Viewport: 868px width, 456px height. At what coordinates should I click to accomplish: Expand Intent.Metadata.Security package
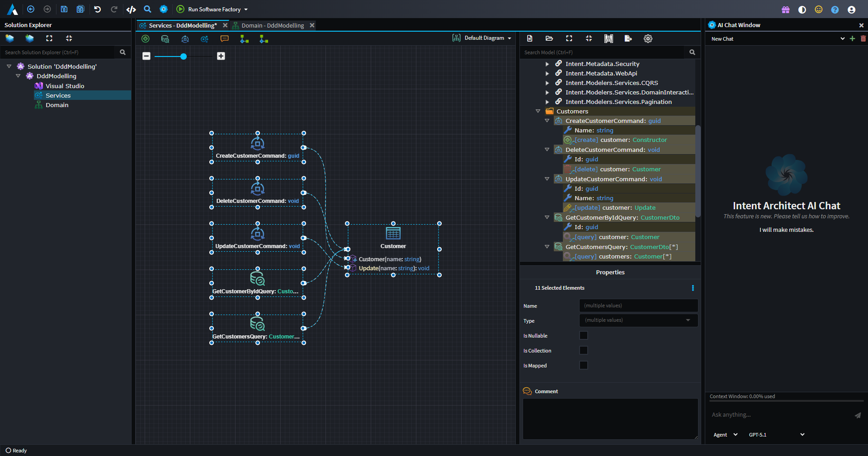pos(547,64)
